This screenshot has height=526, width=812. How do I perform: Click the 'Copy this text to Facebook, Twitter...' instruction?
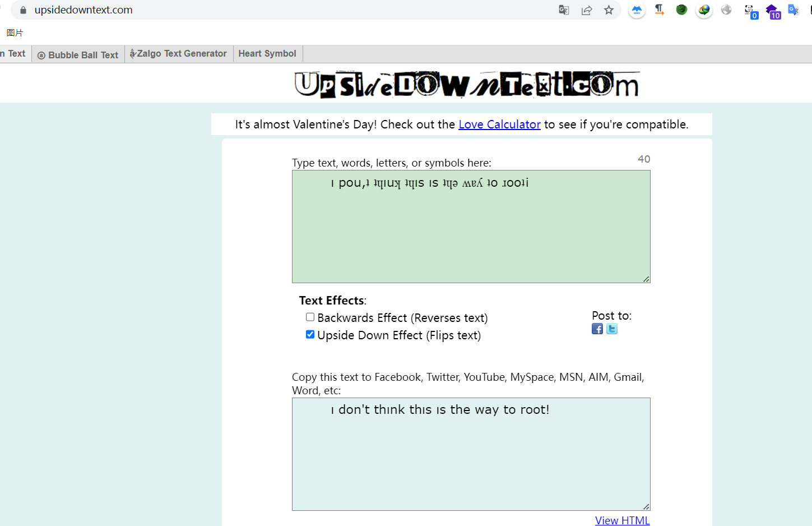(x=468, y=384)
